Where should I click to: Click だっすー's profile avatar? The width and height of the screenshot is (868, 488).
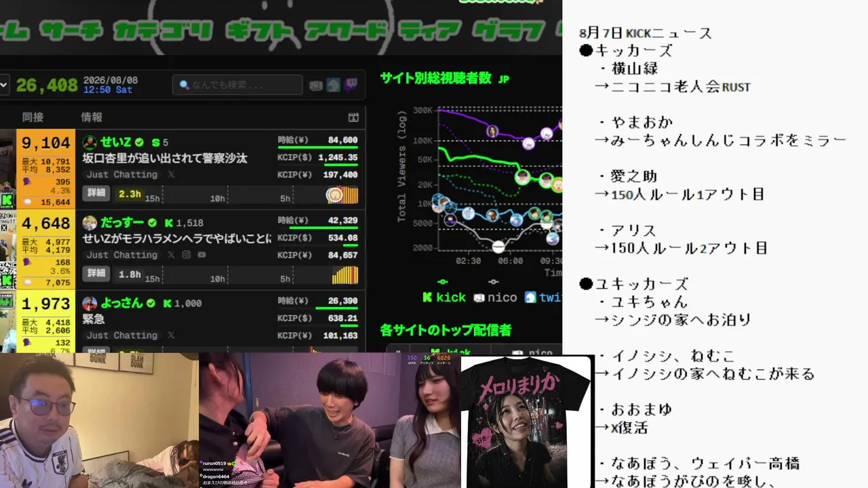pos(90,223)
